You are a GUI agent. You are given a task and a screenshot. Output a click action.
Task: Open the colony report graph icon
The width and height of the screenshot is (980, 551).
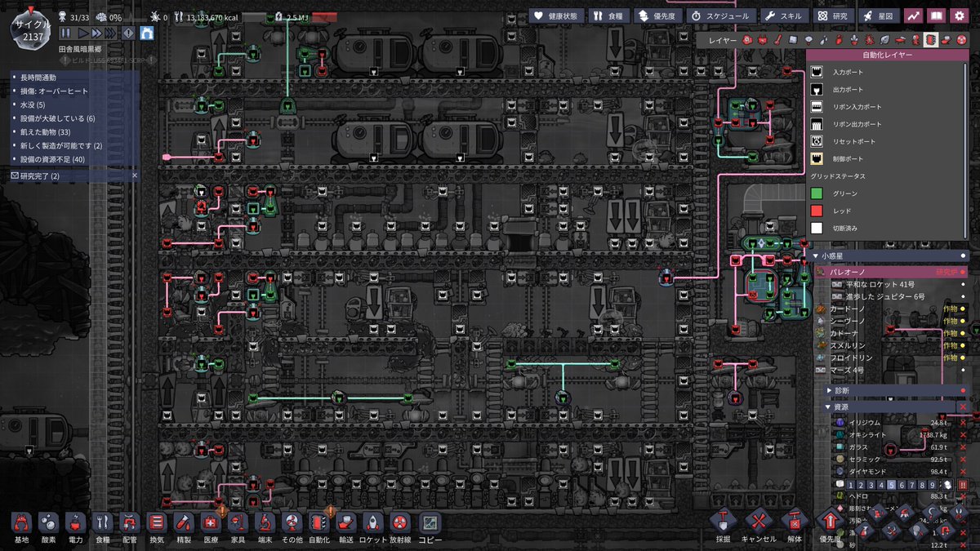tap(913, 16)
